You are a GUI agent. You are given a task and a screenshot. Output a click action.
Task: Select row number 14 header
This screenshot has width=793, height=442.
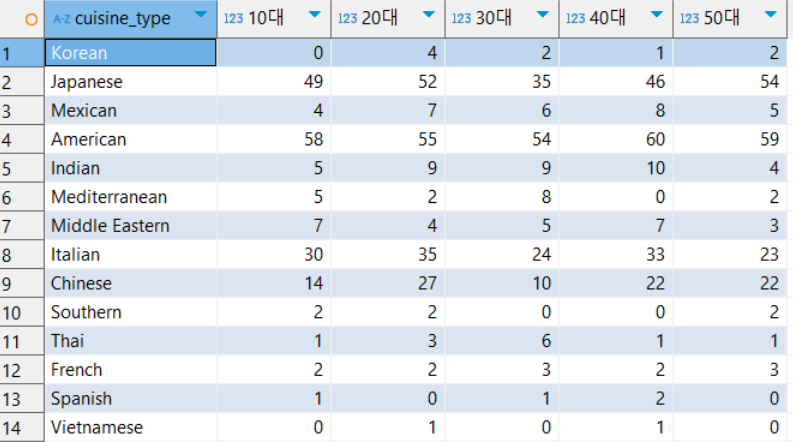22,427
